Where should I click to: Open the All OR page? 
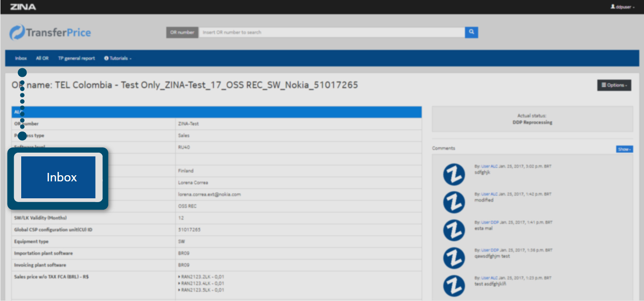[x=42, y=58]
